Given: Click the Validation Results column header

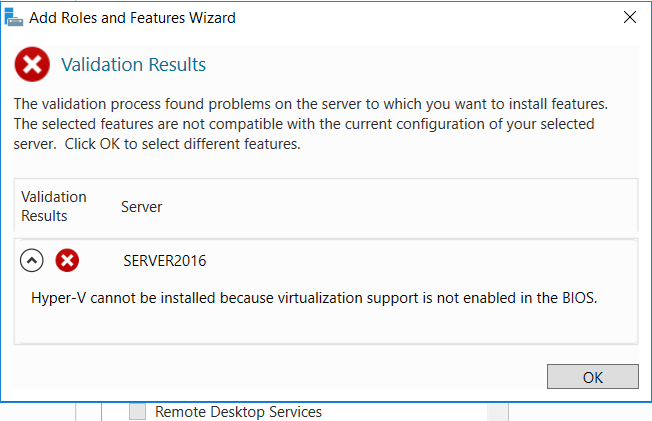Looking at the screenshot, I should pos(54,206).
